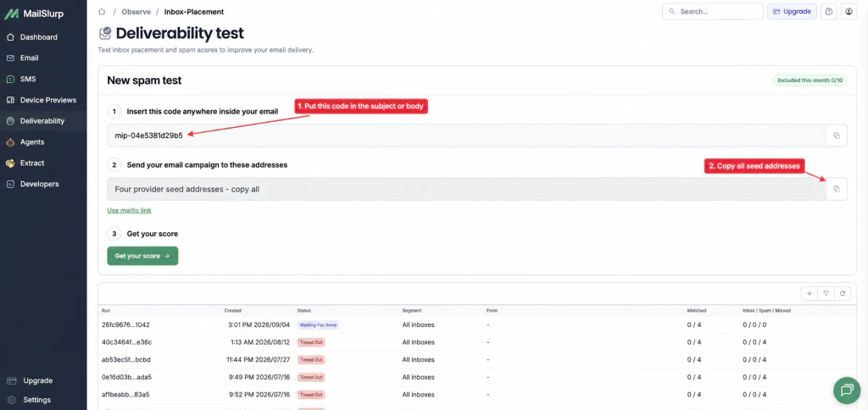Click Get your score button
The image size is (868, 410).
click(x=142, y=256)
